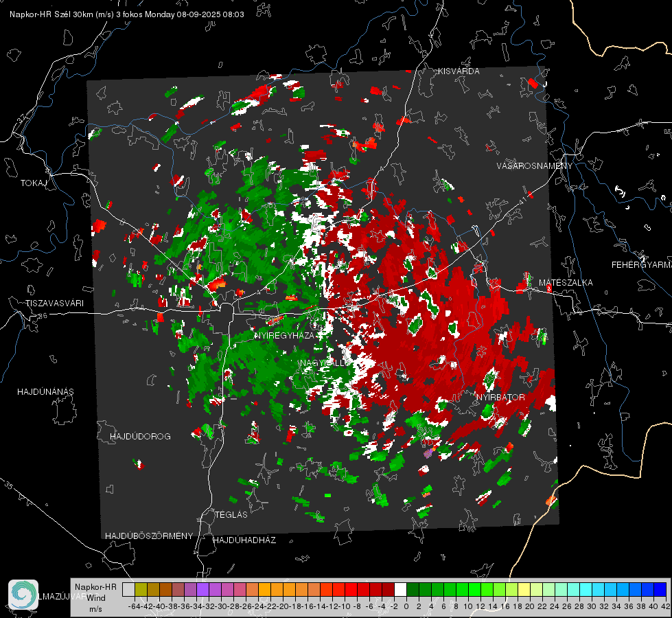Select the TÉGLÁS town label
Image resolution: width=672 pixels, height=618 pixels.
coord(231,514)
